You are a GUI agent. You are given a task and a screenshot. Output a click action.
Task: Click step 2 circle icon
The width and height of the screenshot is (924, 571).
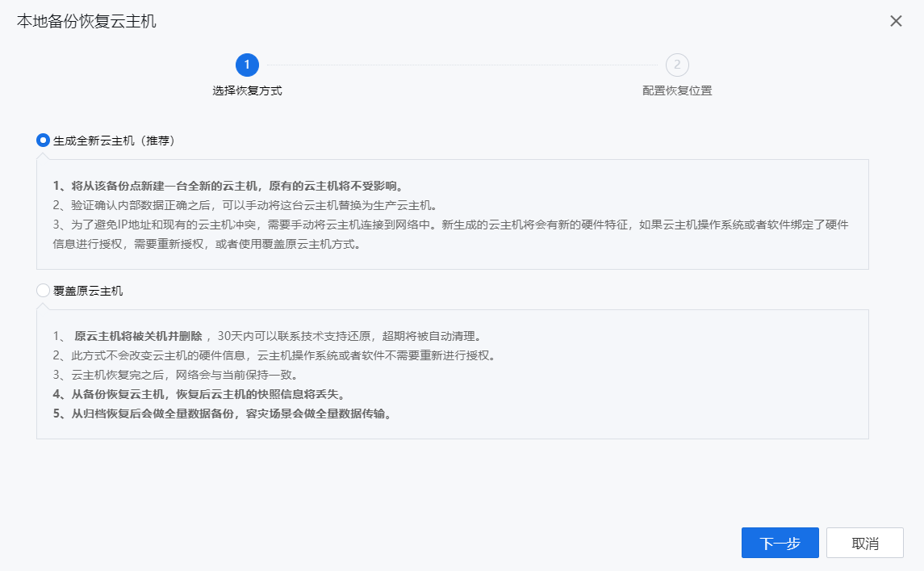[677, 65]
